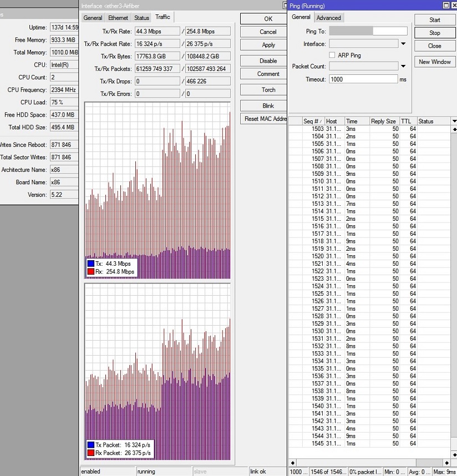Viewport: 457px width, 476px height.
Task: Open the Advanced tab in Ping window
Action: [328, 18]
